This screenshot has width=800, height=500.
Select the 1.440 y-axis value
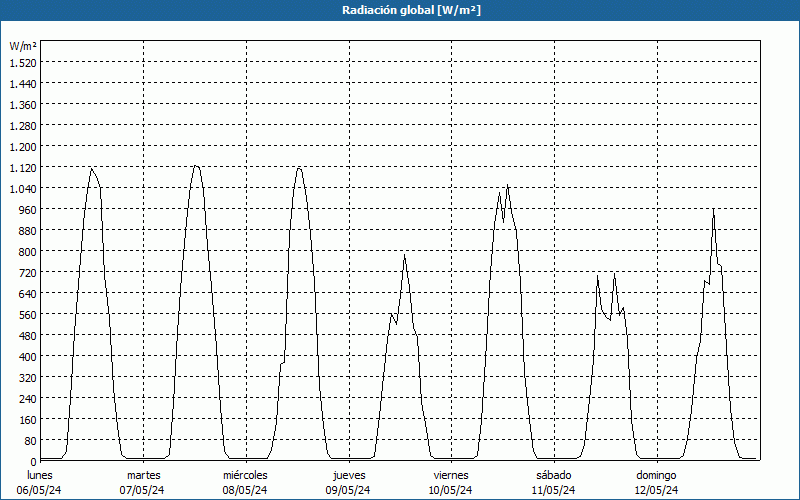tap(23, 83)
